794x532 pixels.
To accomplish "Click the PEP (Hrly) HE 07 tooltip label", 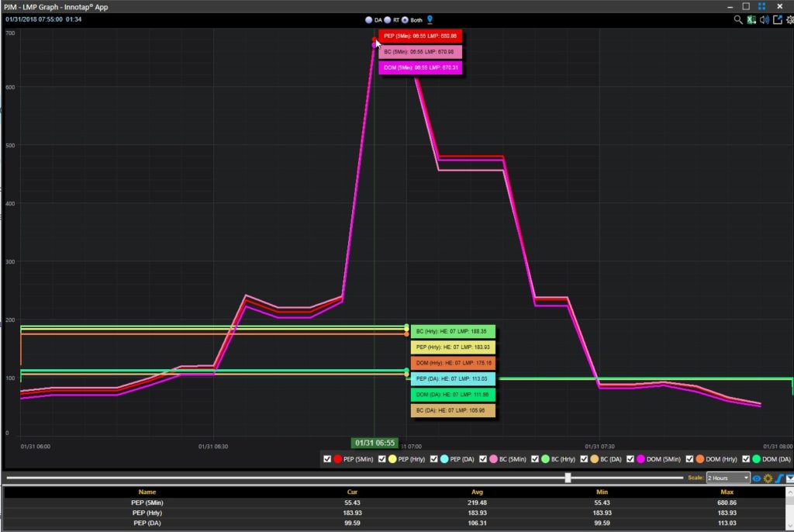I will pos(453,347).
